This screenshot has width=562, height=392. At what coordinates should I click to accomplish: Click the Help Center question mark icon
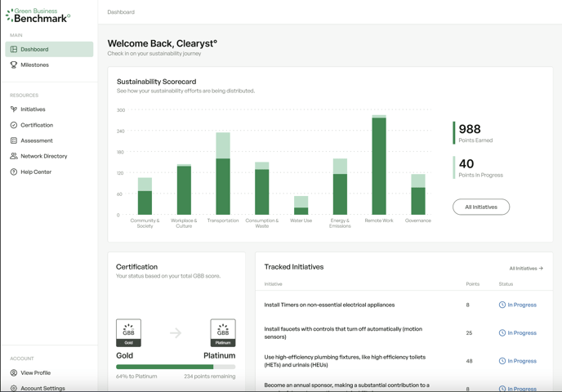[x=14, y=172]
